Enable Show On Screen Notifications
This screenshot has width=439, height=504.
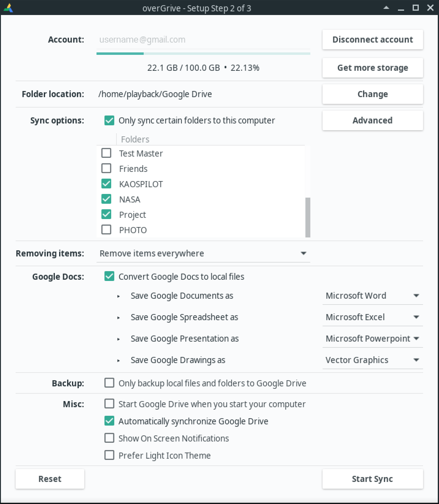coord(109,438)
